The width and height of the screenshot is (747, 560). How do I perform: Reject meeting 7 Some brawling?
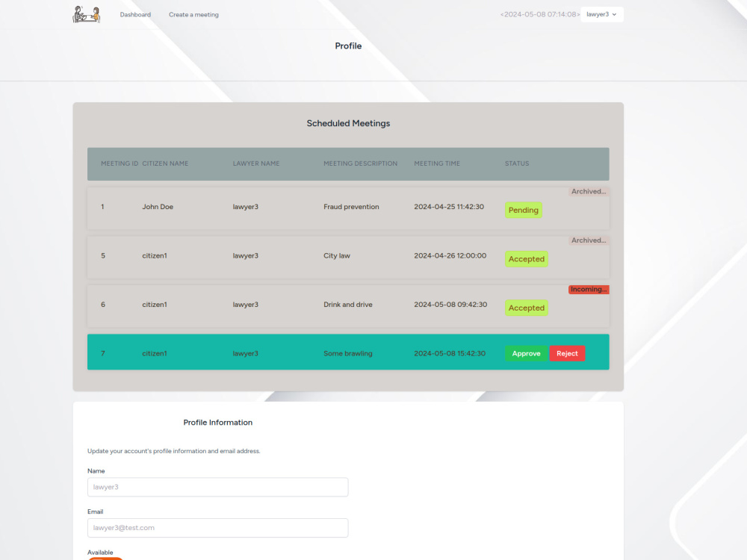[x=567, y=353]
